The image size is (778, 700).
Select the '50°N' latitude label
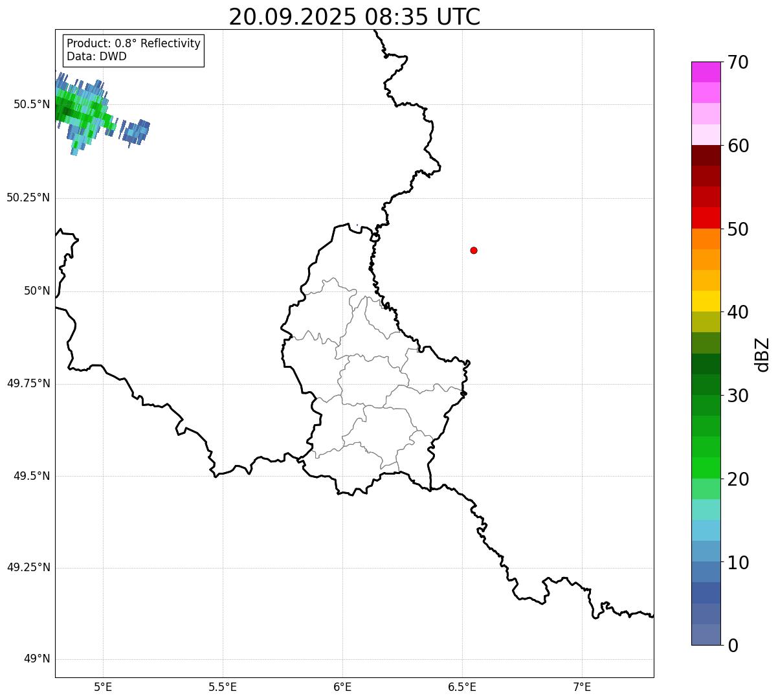click(x=37, y=291)
